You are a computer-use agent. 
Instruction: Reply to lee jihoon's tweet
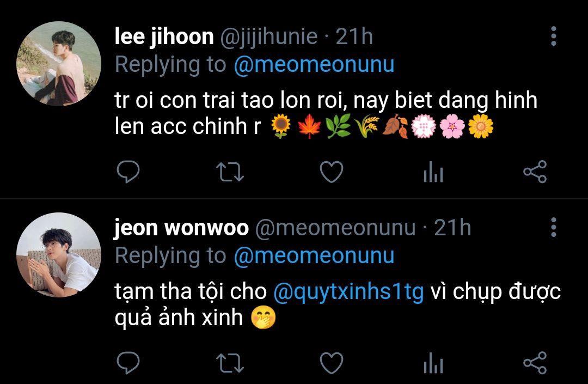[x=128, y=172]
